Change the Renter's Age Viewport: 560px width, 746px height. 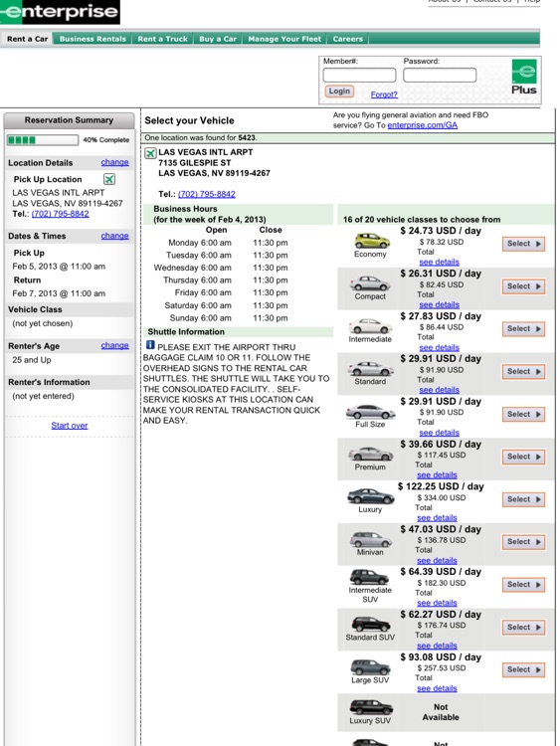pyautogui.click(x=114, y=345)
